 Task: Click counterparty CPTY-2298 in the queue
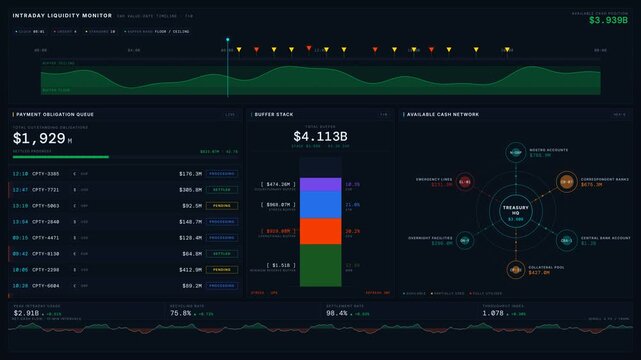pyautogui.click(x=45, y=270)
